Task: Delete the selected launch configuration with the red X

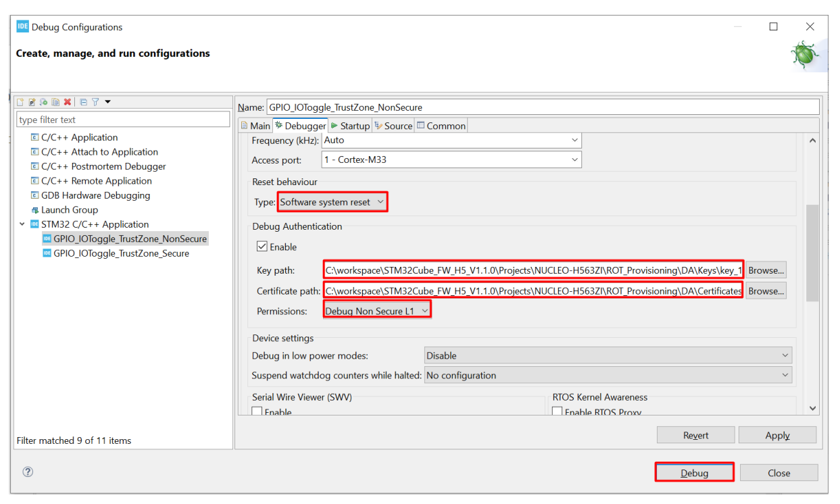Action: [x=67, y=102]
